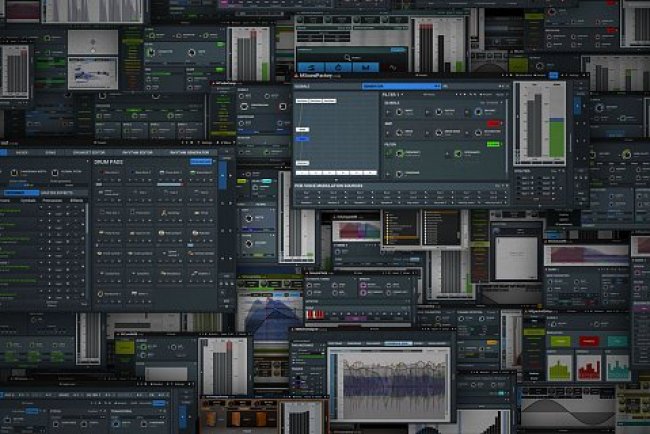Viewport: 650px width, 434px height.
Task: Select the Cymbals category tab
Action: (x=28, y=201)
